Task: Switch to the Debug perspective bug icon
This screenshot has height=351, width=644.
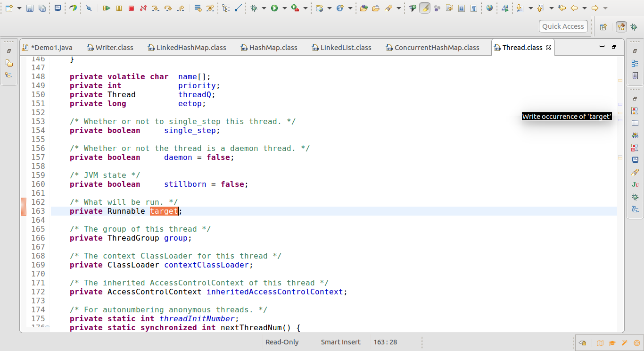Action: [x=634, y=27]
